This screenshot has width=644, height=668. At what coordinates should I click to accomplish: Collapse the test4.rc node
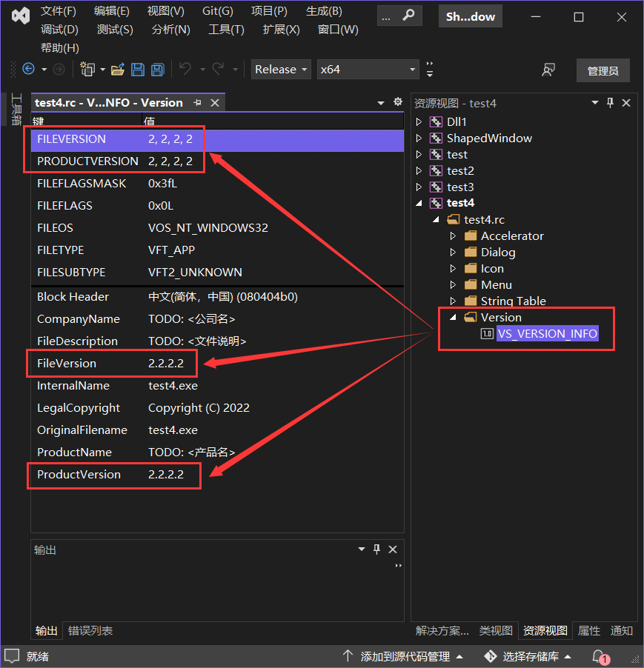pos(436,219)
